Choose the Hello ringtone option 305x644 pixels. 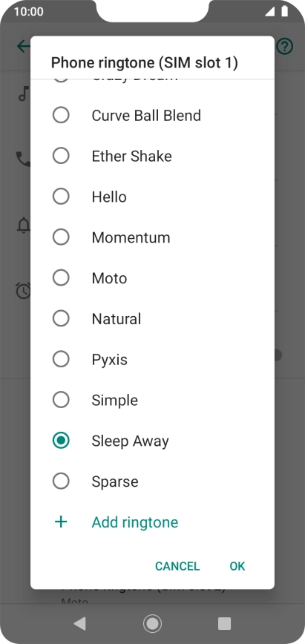[x=153, y=197]
